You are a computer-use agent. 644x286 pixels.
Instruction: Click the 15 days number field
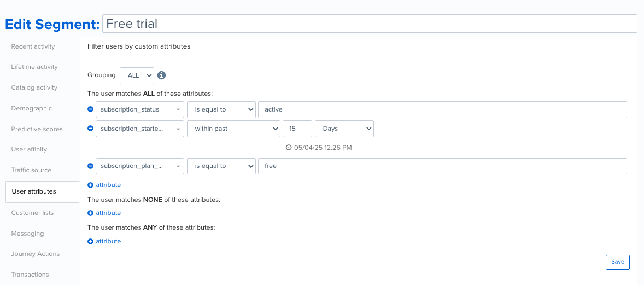coord(297,129)
